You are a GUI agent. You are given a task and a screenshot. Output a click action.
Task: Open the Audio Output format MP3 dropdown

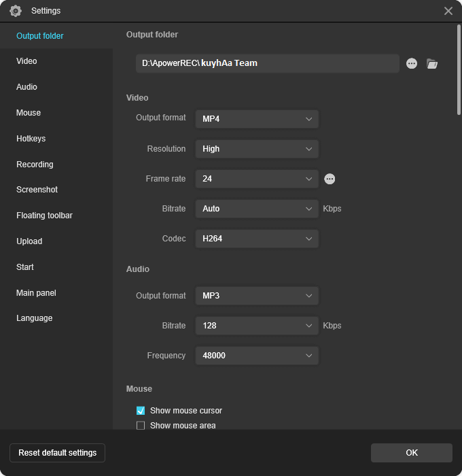[257, 296]
